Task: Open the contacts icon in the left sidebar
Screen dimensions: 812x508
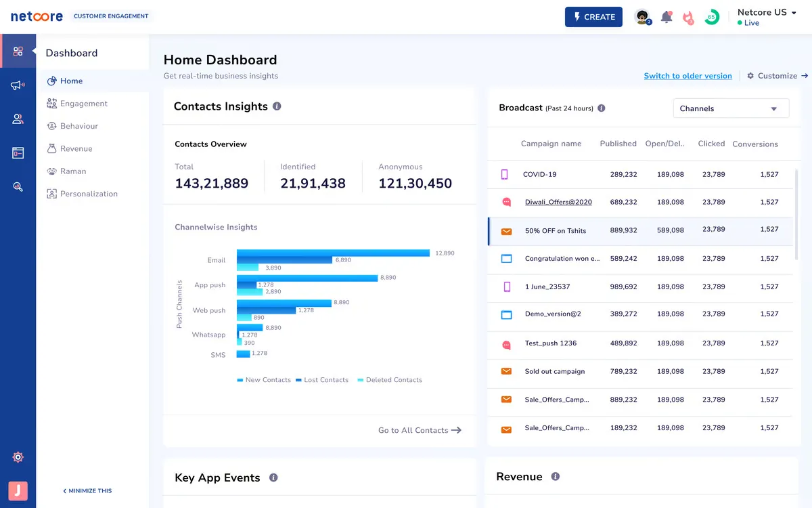Action: pos(18,119)
